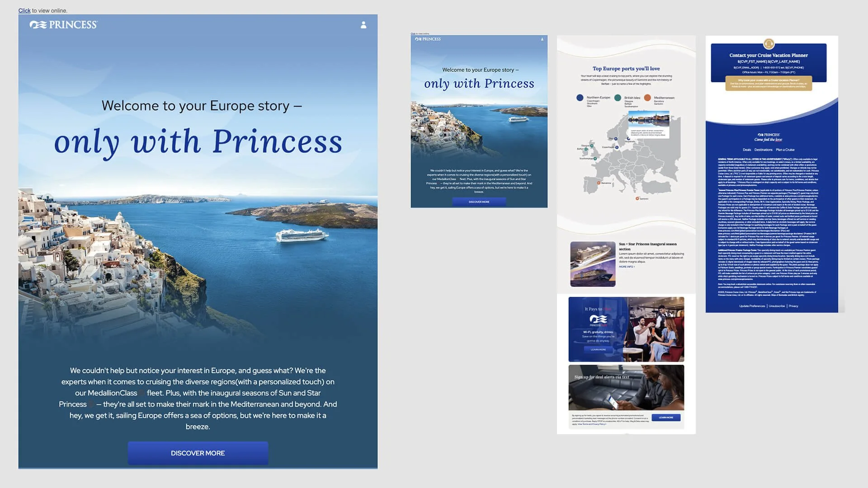Click the 'Contact your Cruise Vacation Planner' heading
The width and height of the screenshot is (868, 488).
(769, 55)
